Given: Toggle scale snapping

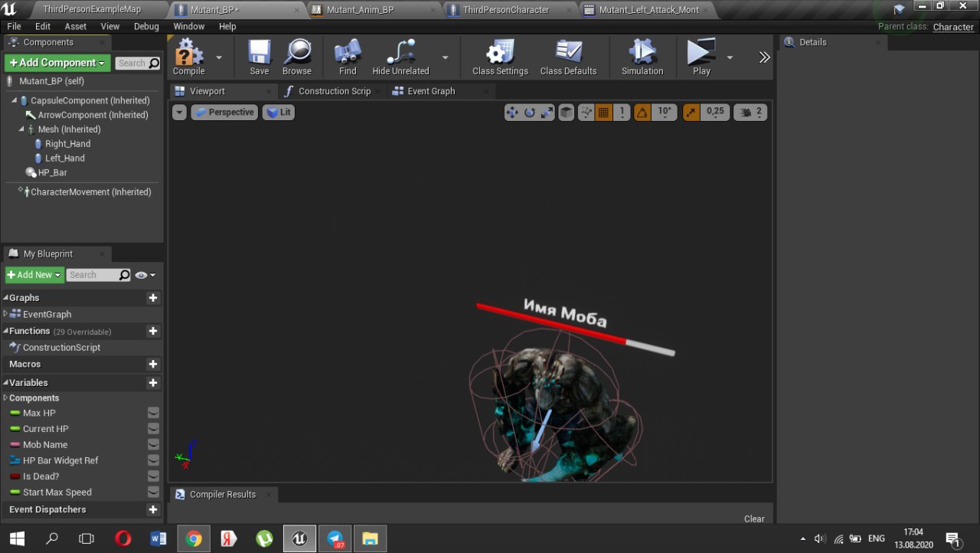Looking at the screenshot, I should pos(691,113).
